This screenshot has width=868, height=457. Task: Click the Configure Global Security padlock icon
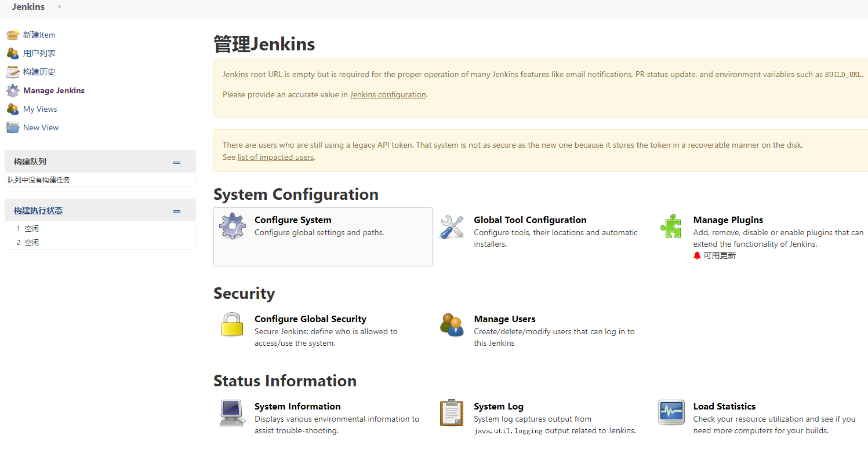pyautogui.click(x=233, y=325)
